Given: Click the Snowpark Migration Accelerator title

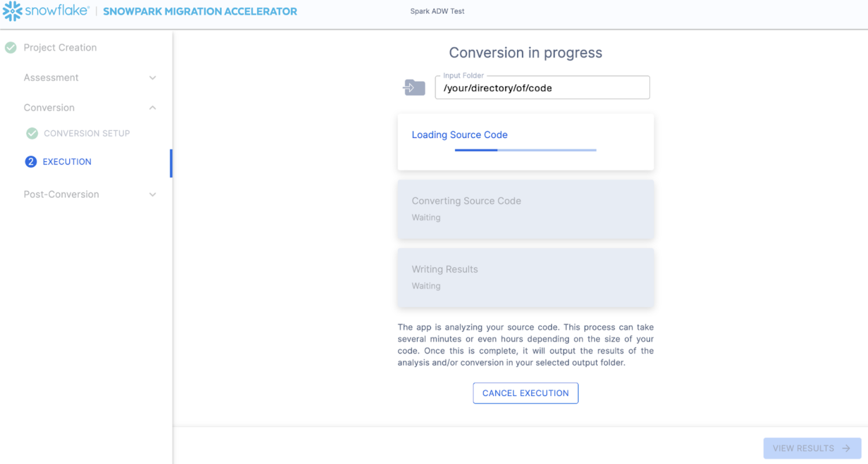Looking at the screenshot, I should click(200, 11).
